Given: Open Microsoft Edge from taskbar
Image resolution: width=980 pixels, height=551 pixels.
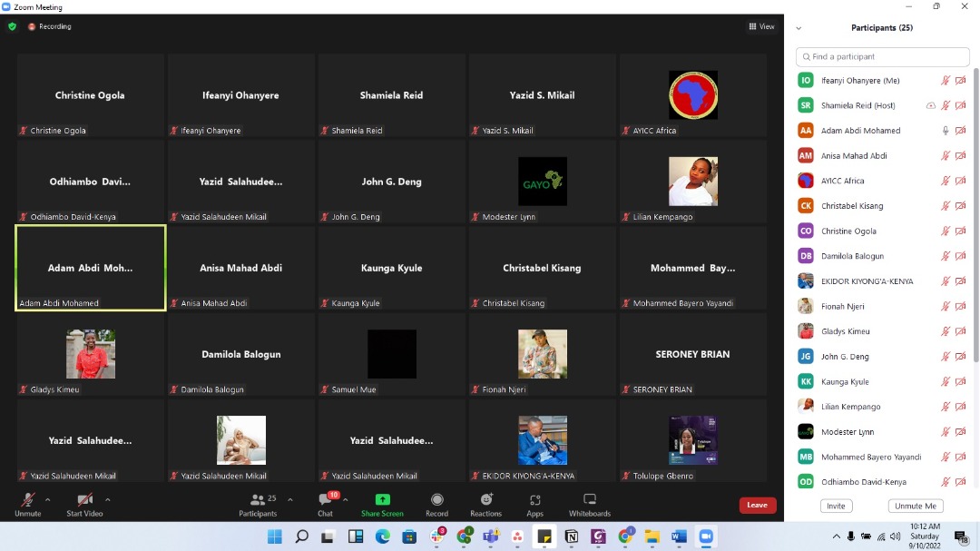Looking at the screenshot, I should pyautogui.click(x=383, y=536).
